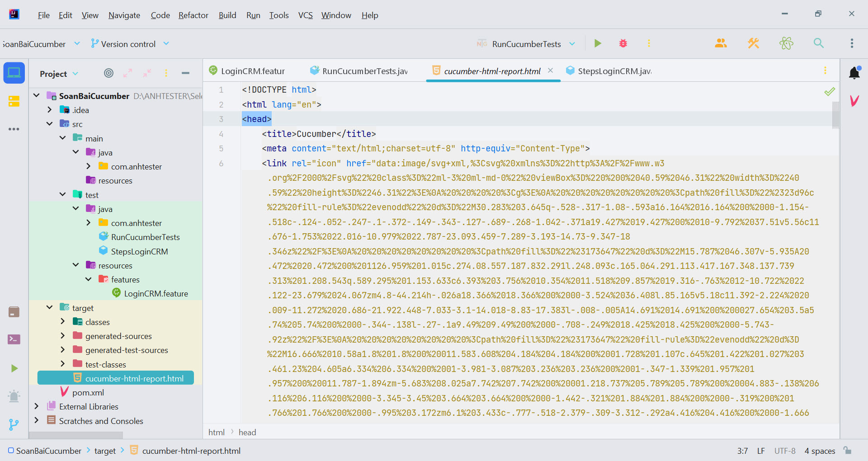Expand Scratches and Consoles node
This screenshot has width=868, height=461.
[37, 420]
